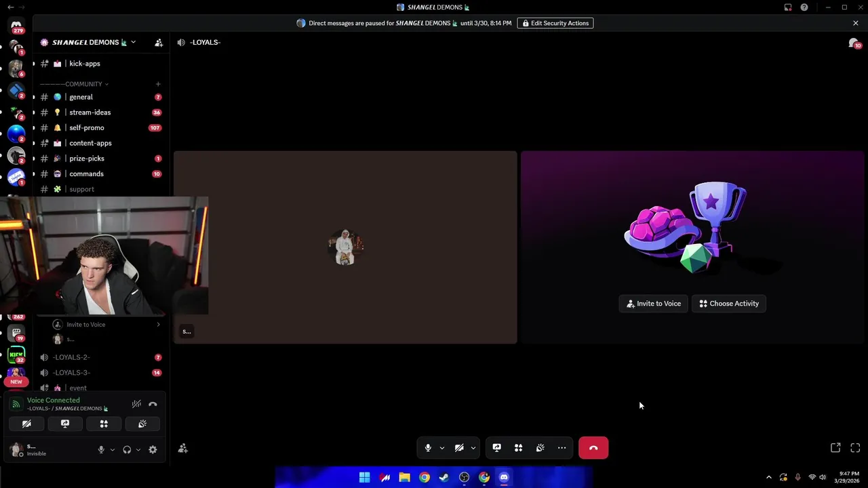The height and width of the screenshot is (488, 868).
Task: Open input device options beside user panel mic
Action: coord(113,449)
